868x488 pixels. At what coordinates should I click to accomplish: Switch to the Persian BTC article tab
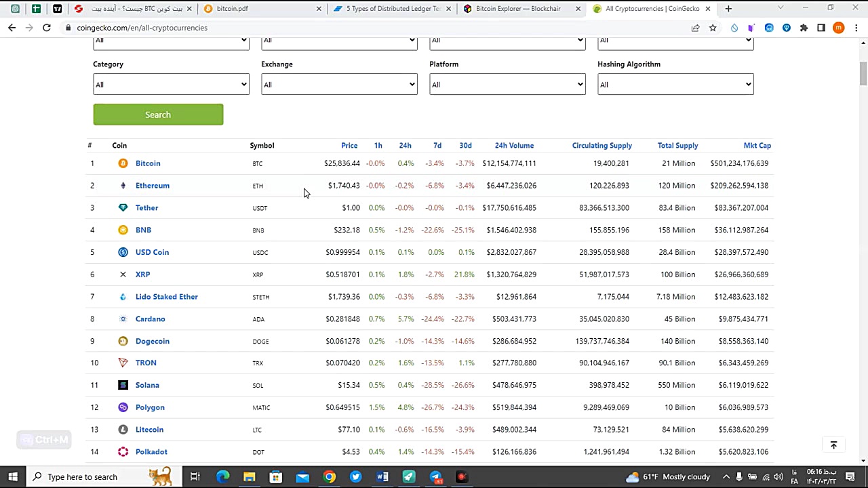pos(134,9)
